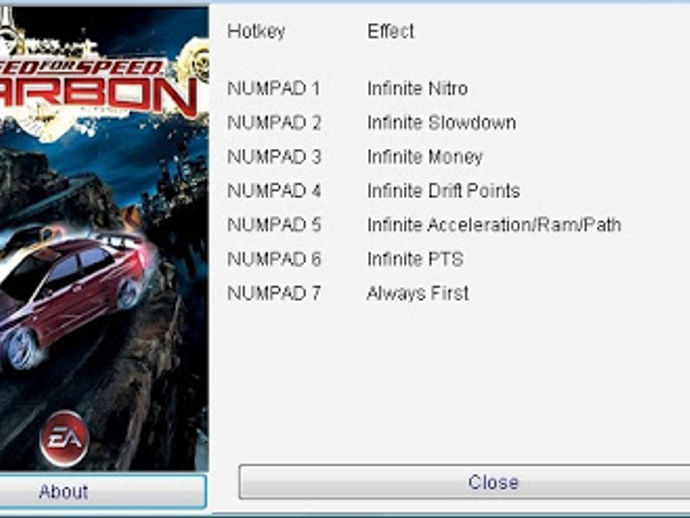The height and width of the screenshot is (518, 690).
Task: Click the skull emblem on cover art
Action: coord(196,64)
